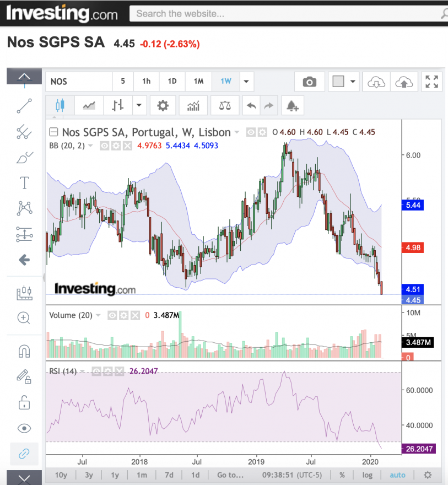This screenshot has height=485, width=448.
Task: Toggle hide all drawings eye icon
Action: 24,428
